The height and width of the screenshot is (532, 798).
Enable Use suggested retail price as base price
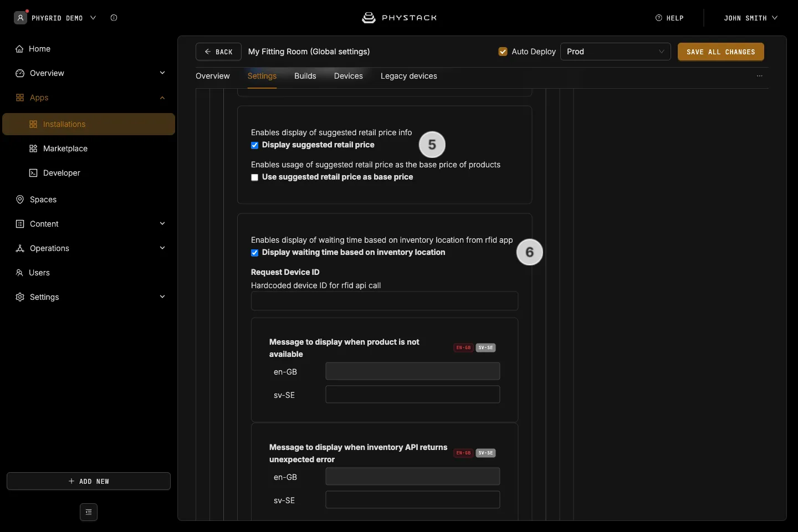255,177
